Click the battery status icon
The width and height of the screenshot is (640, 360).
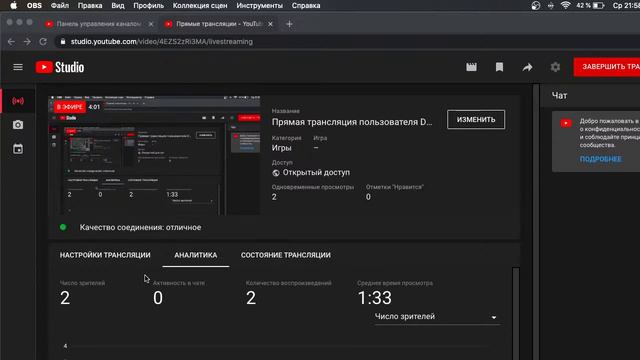(598, 5)
